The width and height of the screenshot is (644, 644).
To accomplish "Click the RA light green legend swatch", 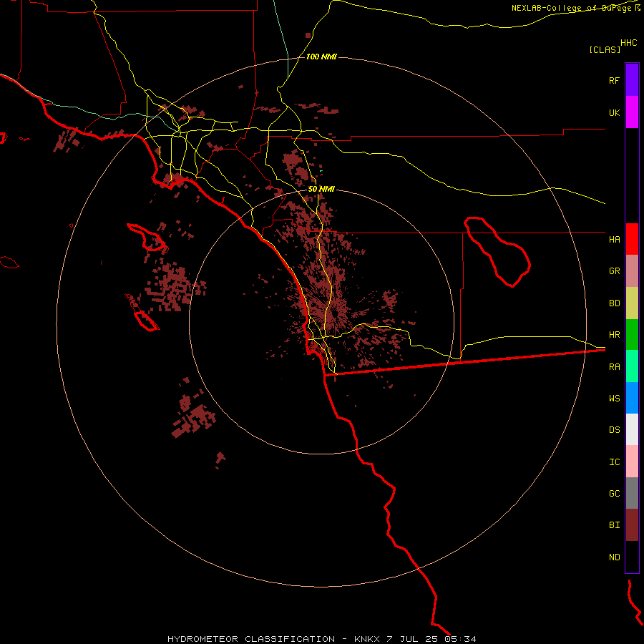I will coord(632,366).
